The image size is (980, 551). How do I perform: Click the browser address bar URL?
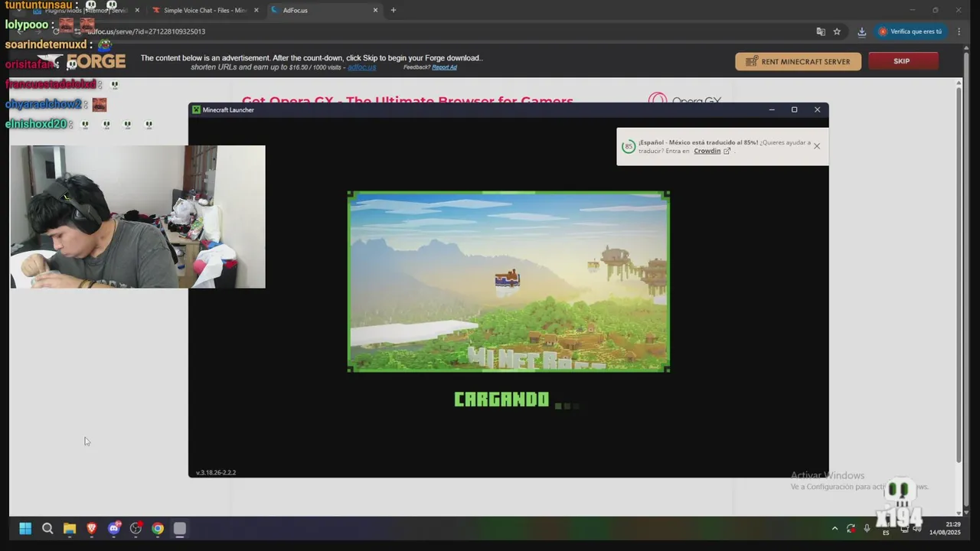point(145,31)
